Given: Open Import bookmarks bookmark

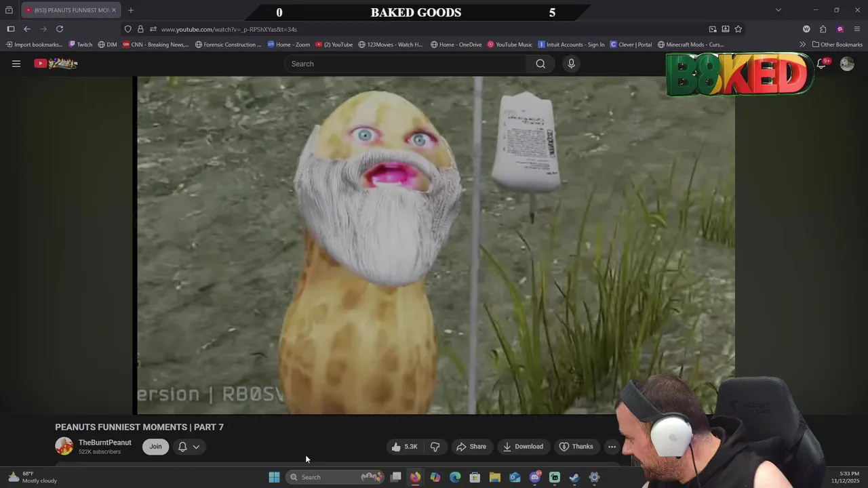Looking at the screenshot, I should 34,45.
